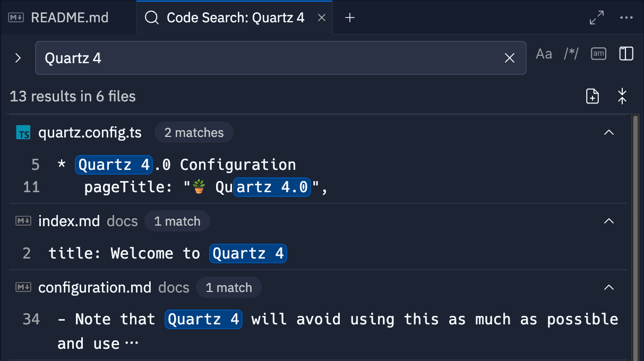Collapse all search results with the collapse icon
This screenshot has width=644, height=361.
point(622,96)
